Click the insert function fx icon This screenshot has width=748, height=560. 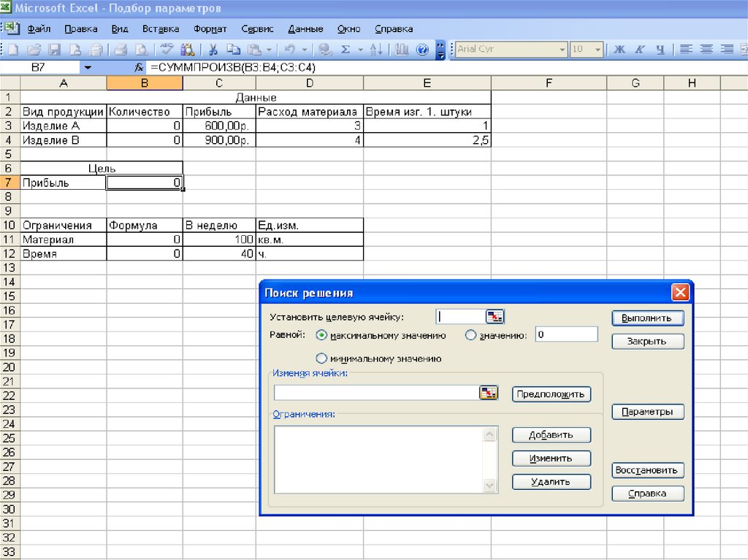(139, 67)
